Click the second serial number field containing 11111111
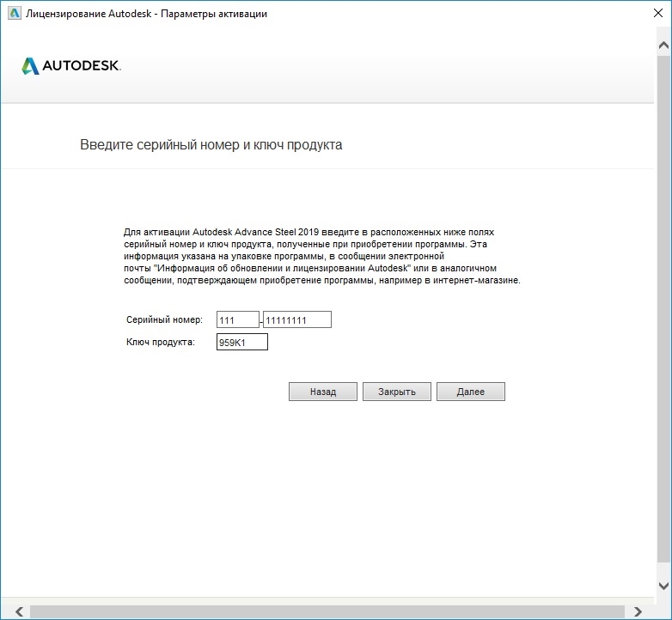This screenshot has width=672, height=620. (297, 319)
